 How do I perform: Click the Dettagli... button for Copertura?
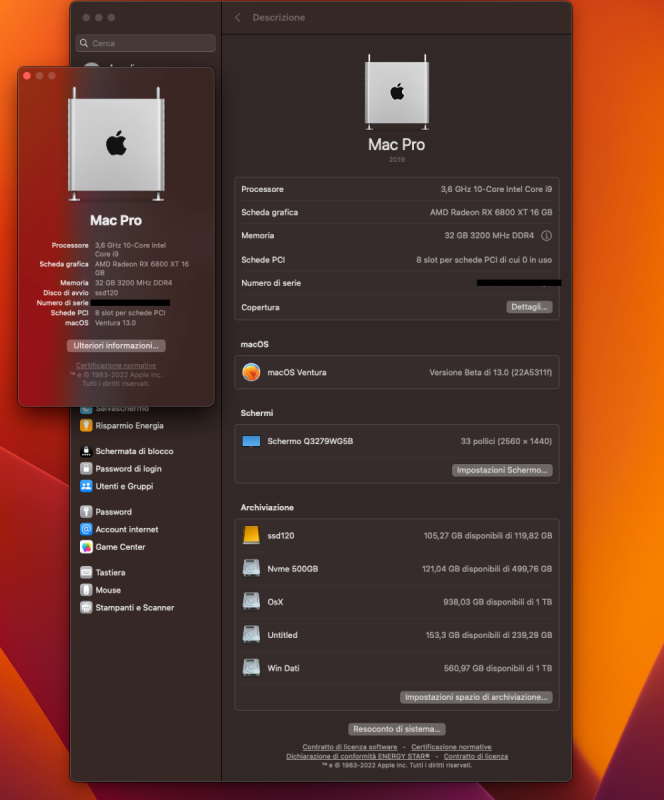coord(529,307)
